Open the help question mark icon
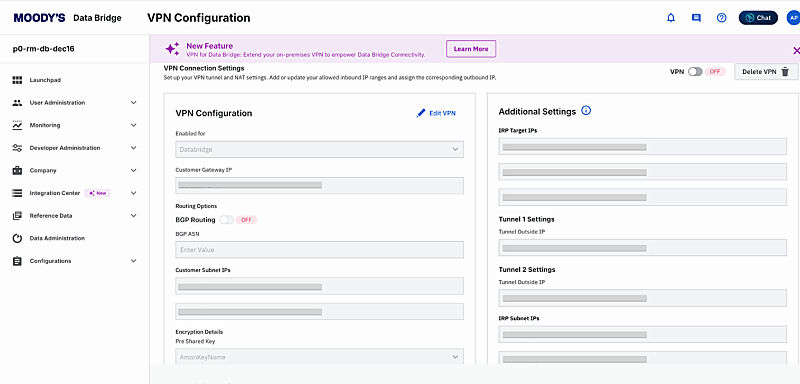The width and height of the screenshot is (800, 384). (x=721, y=18)
